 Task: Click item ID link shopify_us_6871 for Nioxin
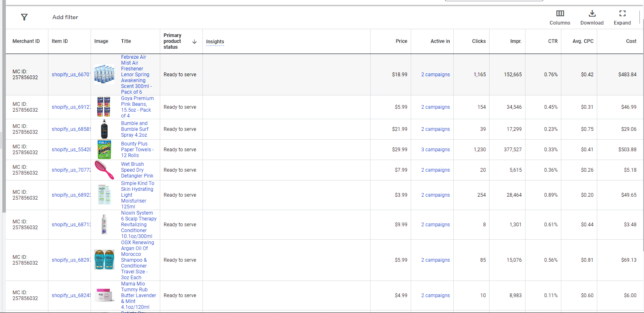click(71, 225)
